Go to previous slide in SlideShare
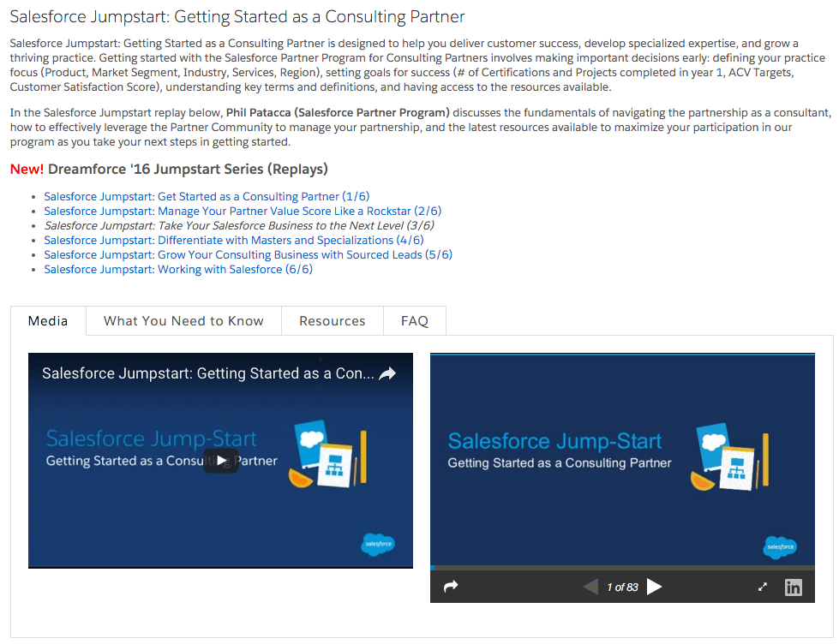 point(590,587)
